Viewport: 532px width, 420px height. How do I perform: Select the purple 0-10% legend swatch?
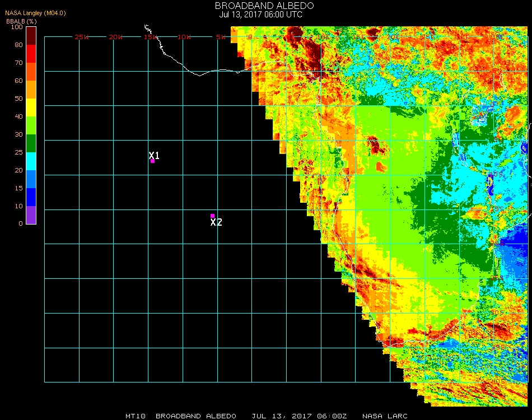(31, 215)
